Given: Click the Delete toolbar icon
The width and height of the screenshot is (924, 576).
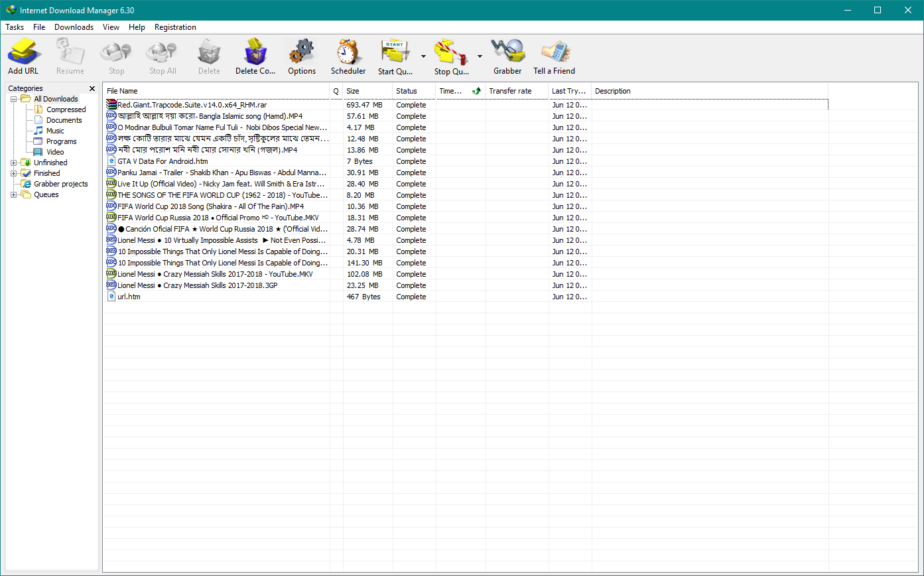Looking at the screenshot, I should 209,51.
